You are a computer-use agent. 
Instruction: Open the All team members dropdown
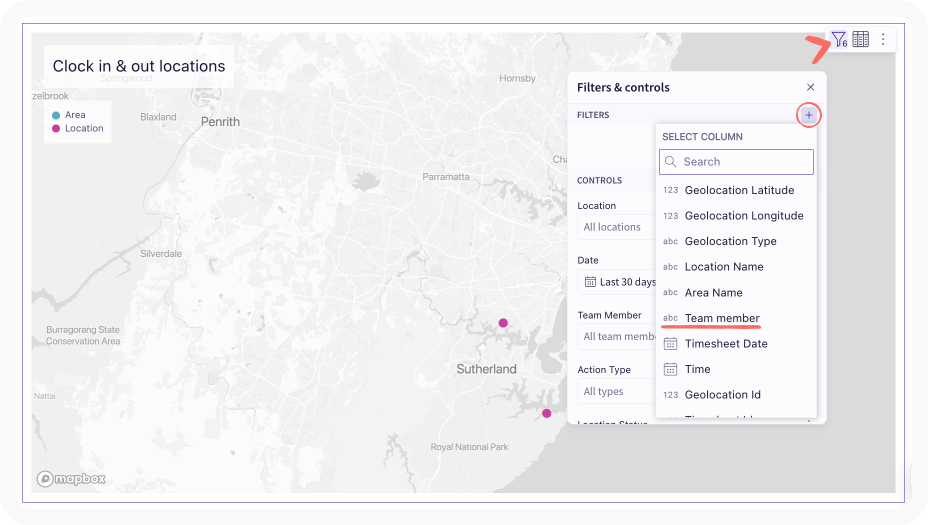(x=616, y=337)
